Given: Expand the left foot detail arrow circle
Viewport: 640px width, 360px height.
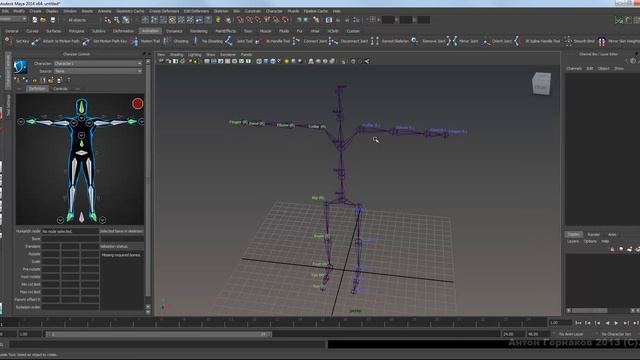Looking at the screenshot, I should [x=102, y=220].
